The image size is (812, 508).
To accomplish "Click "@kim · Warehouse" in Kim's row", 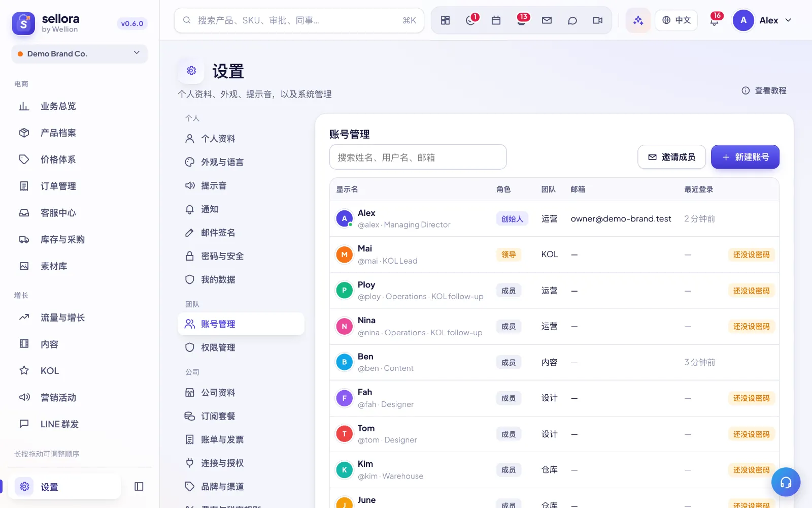I will point(390,476).
